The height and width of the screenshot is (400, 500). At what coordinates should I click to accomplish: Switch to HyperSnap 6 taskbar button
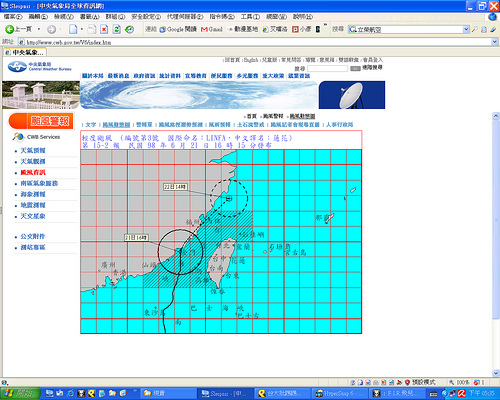[340, 394]
